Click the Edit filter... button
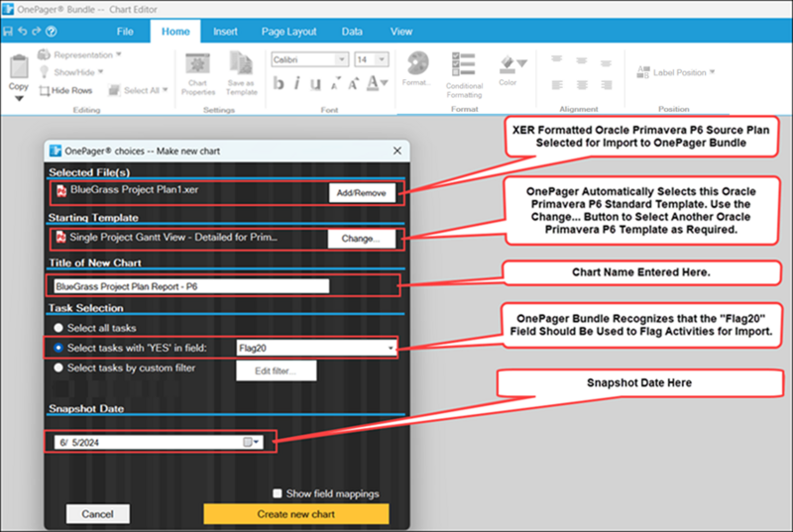 277,371
